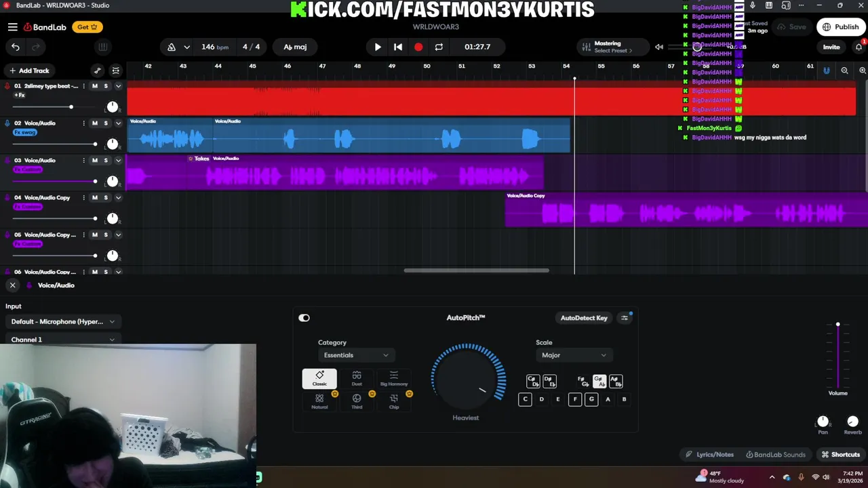This screenshot has width=868, height=488.
Task: Adjust track 01 volume slider handle
Action: click(x=71, y=107)
